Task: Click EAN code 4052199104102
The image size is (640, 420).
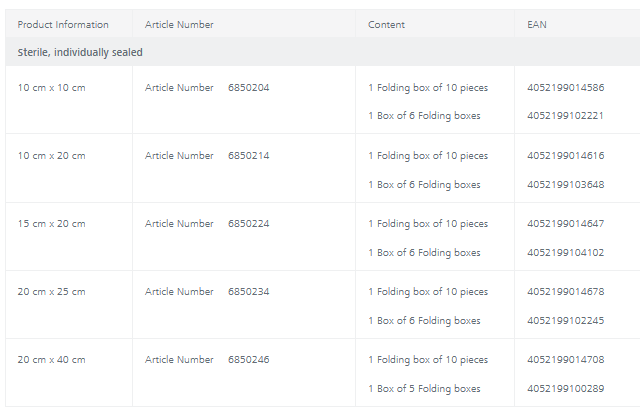Action: tap(565, 253)
